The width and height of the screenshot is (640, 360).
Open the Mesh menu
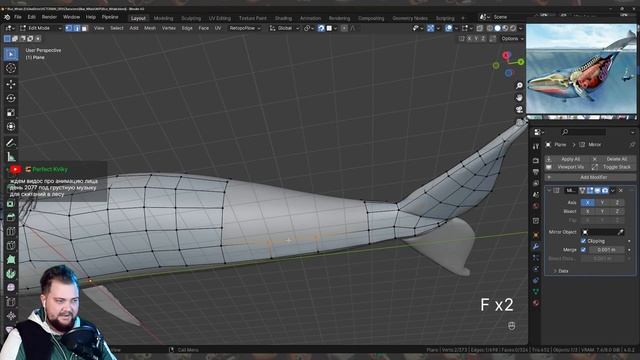pos(150,28)
